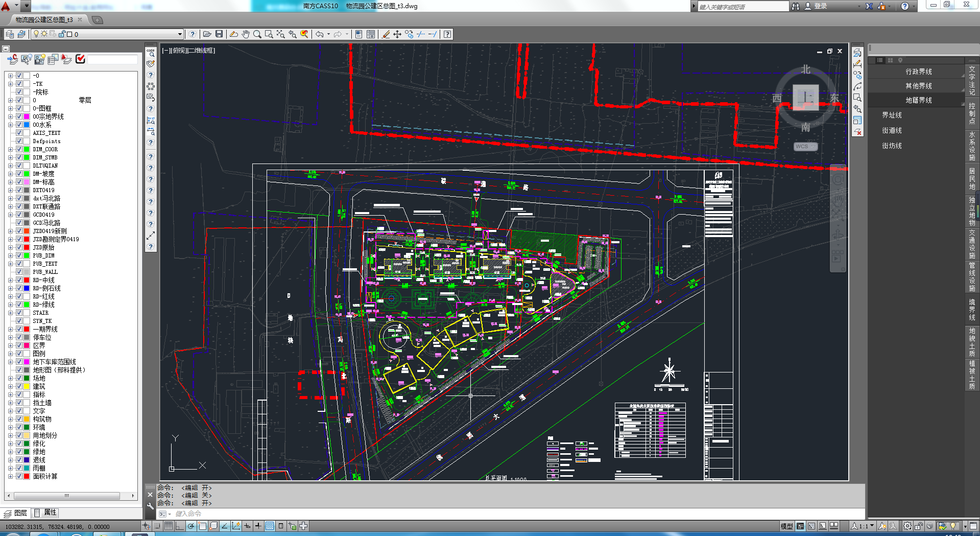Screen dimensions: 980x536
Task: Click the layer states stack icon
Action: click(x=21, y=34)
